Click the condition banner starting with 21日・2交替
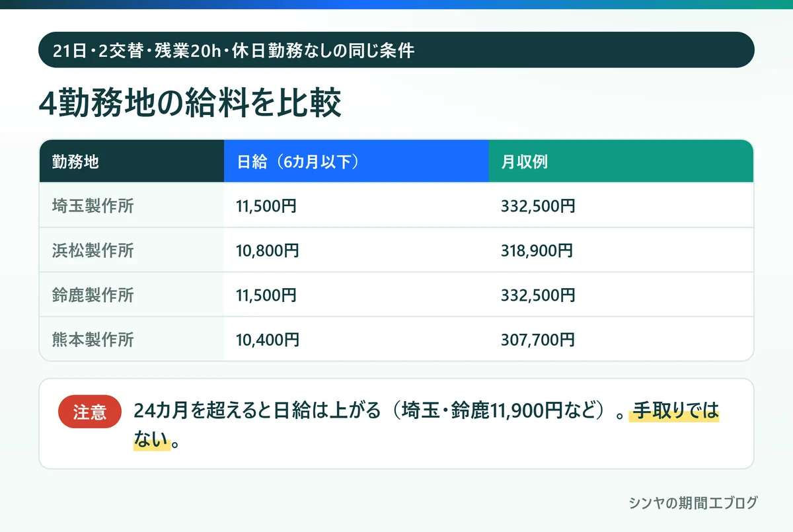The image size is (793, 532). pyautogui.click(x=397, y=50)
